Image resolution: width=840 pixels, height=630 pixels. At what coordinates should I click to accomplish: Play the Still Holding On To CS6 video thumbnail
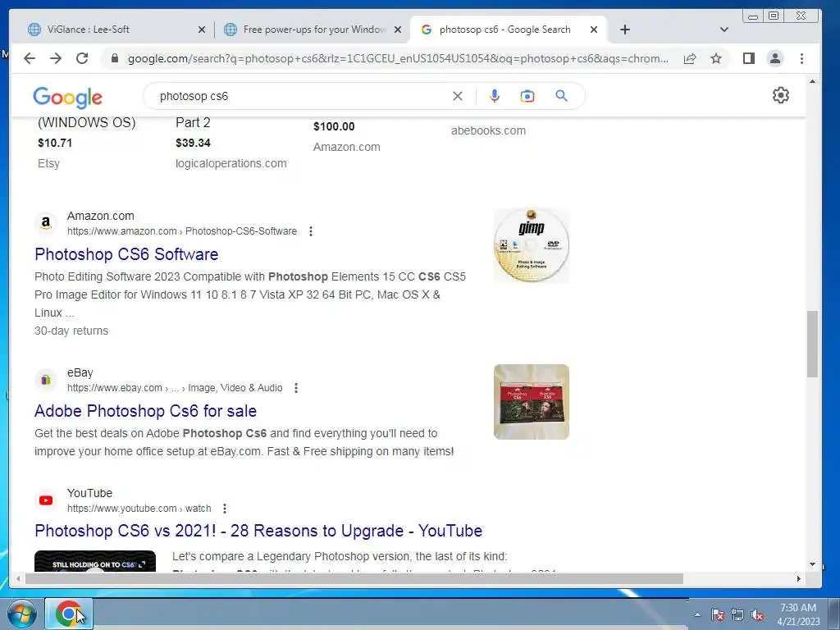(x=95, y=561)
